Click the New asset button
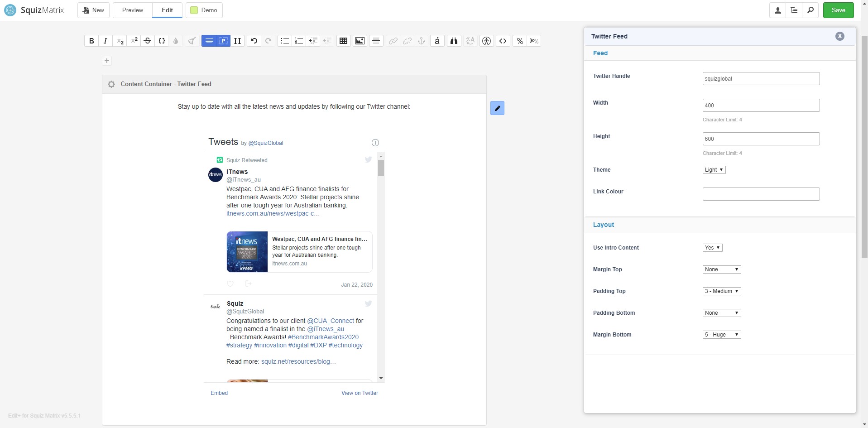 click(93, 10)
